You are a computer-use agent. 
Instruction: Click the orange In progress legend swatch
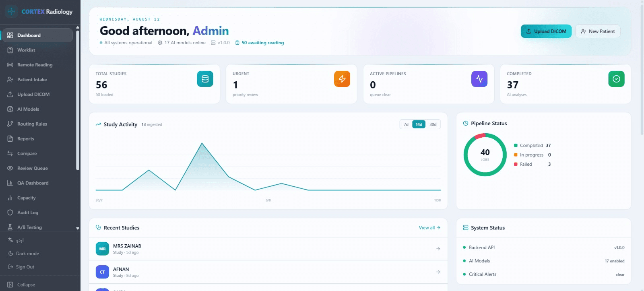[516, 155]
